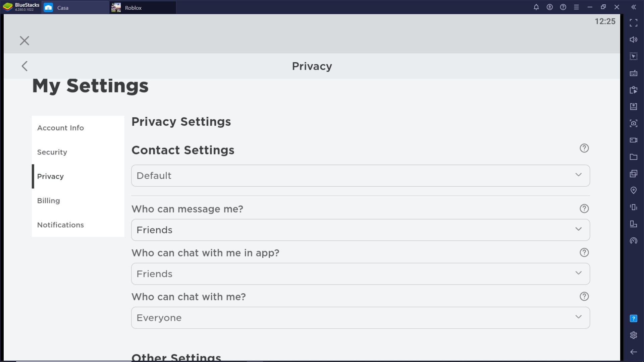Image resolution: width=644 pixels, height=362 pixels.
Task: Click the help icon next to Contact Settings
Action: click(584, 148)
